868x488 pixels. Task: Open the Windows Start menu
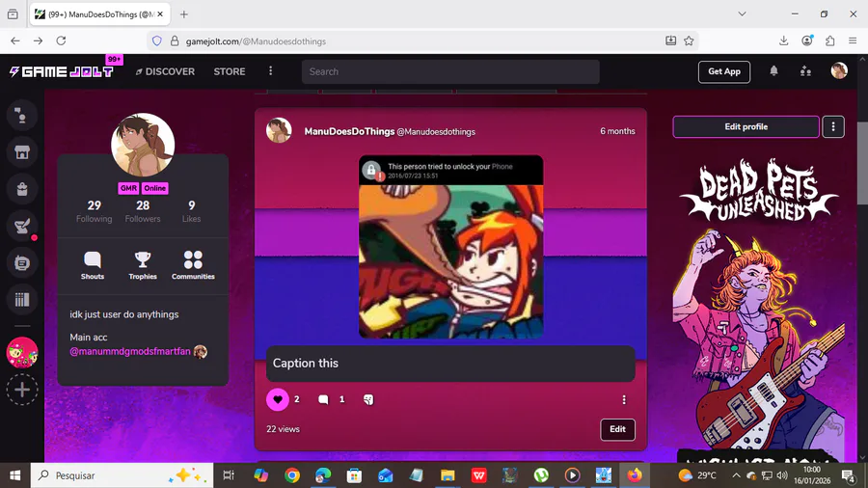point(14,475)
